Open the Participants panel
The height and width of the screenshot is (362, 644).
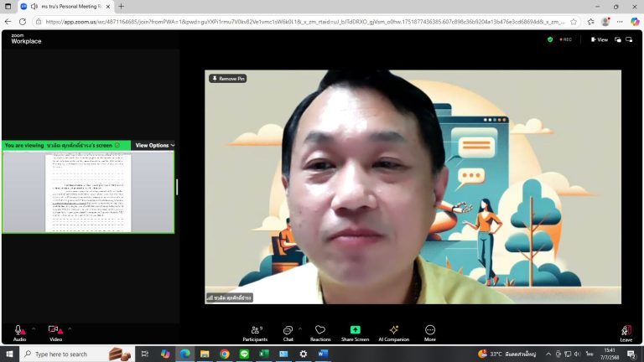click(x=255, y=334)
